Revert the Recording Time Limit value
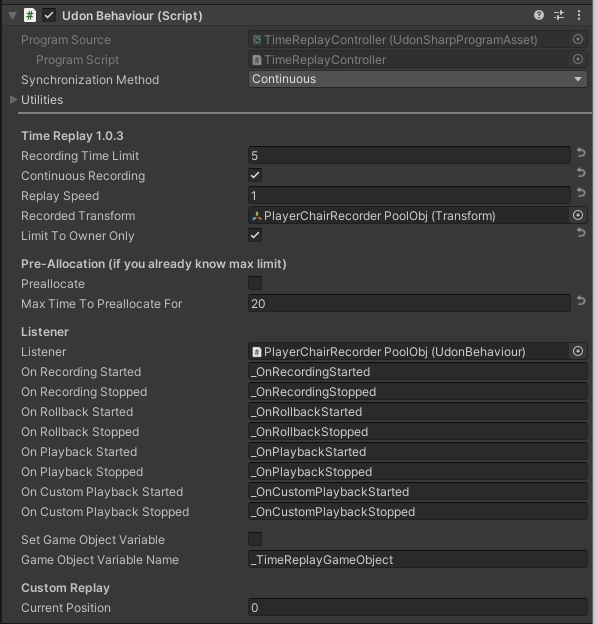This screenshot has height=624, width=597. (x=581, y=152)
